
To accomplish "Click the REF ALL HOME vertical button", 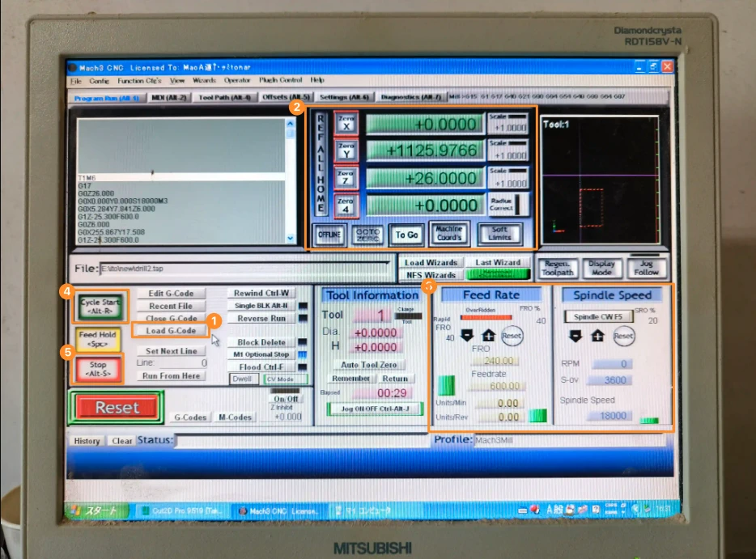I will tap(321, 163).
